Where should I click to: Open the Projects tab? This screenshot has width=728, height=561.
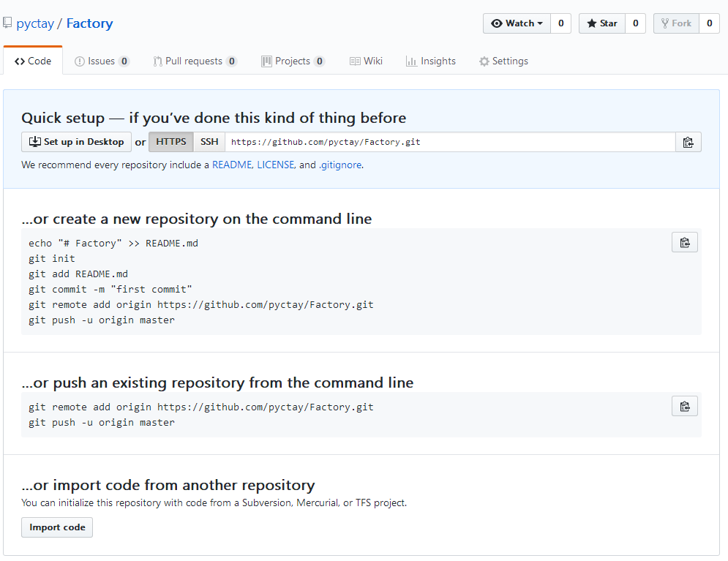pos(293,61)
